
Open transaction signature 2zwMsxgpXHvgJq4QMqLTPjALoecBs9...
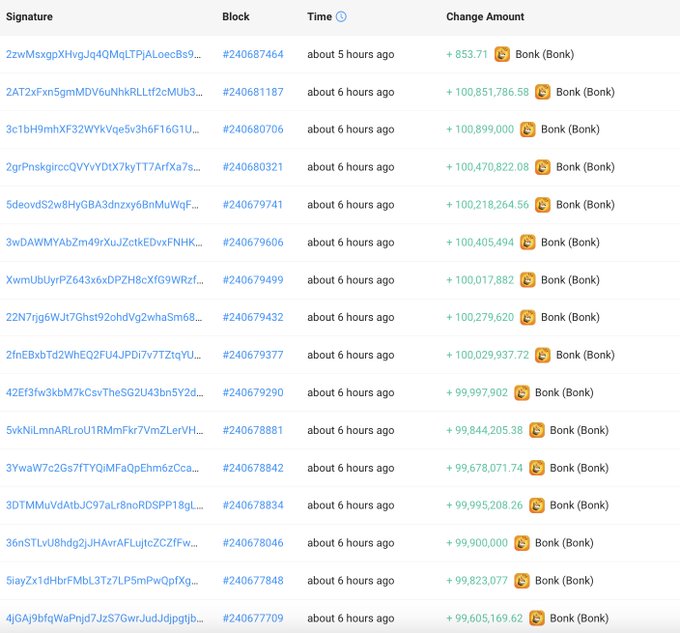104,55
